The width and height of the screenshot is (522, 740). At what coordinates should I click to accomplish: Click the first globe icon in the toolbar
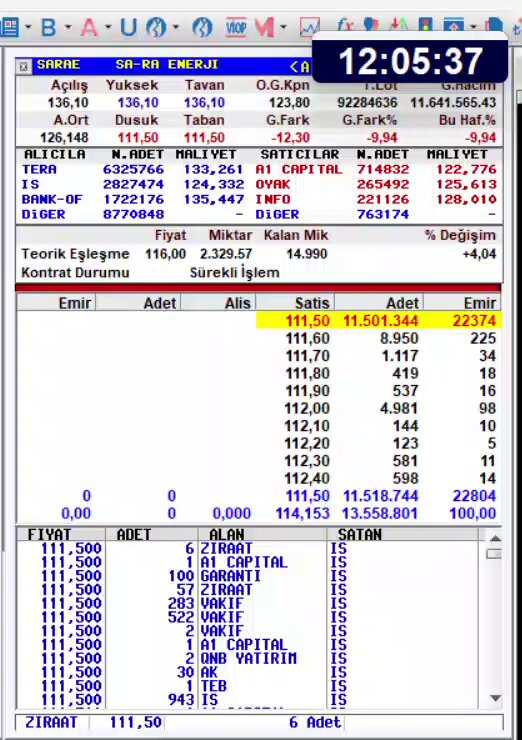coord(156,27)
